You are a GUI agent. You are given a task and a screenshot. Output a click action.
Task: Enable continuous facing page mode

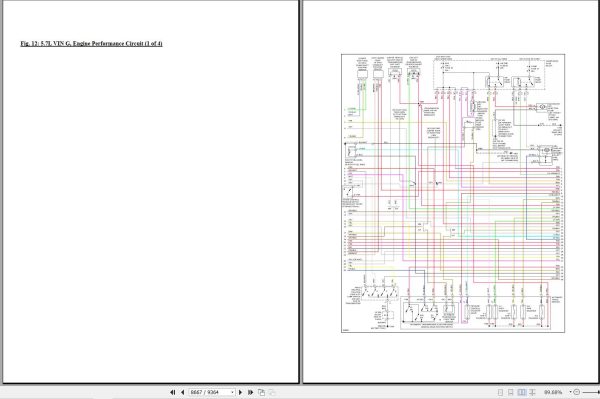[x=532, y=392]
